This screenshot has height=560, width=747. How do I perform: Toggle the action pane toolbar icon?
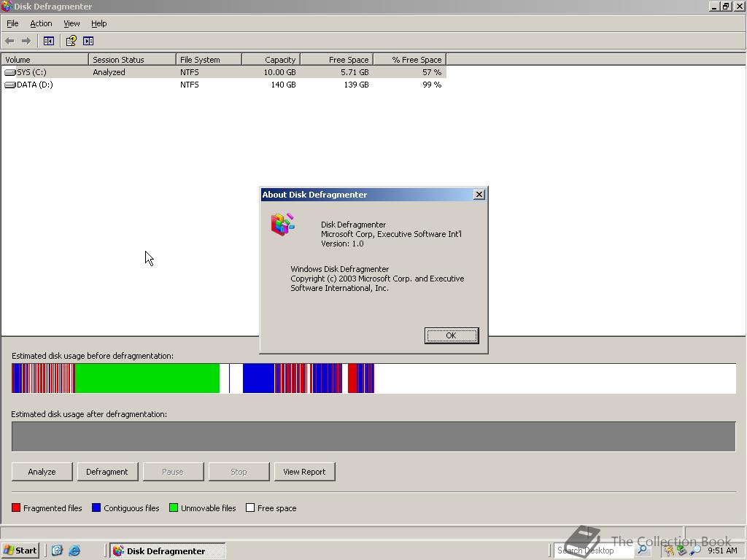tap(88, 41)
